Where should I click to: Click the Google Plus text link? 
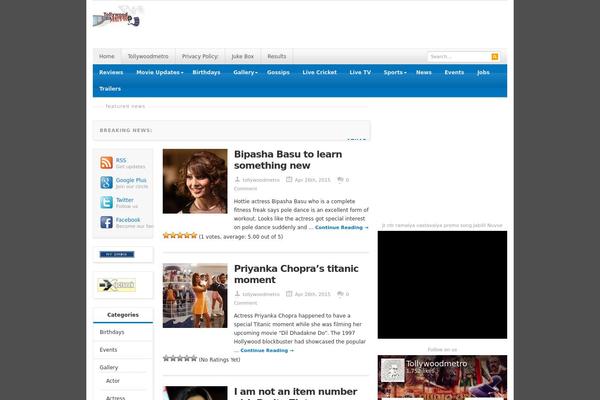pos(131,180)
